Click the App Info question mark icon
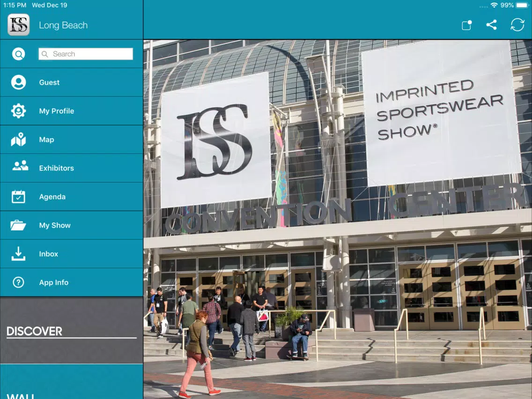 pyautogui.click(x=18, y=282)
